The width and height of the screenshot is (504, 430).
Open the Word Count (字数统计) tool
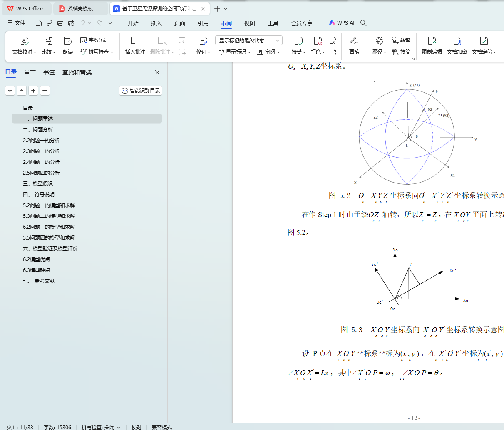click(94, 40)
